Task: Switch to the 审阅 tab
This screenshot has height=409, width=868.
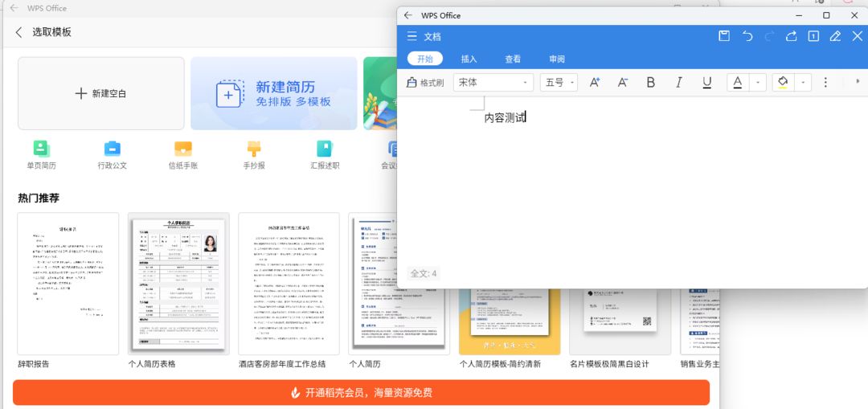Action: (557, 59)
